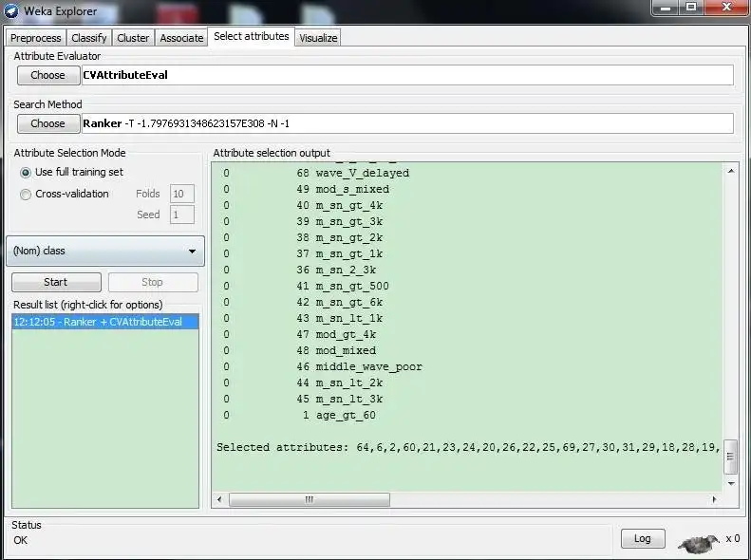Click the Seed value field

click(x=182, y=215)
